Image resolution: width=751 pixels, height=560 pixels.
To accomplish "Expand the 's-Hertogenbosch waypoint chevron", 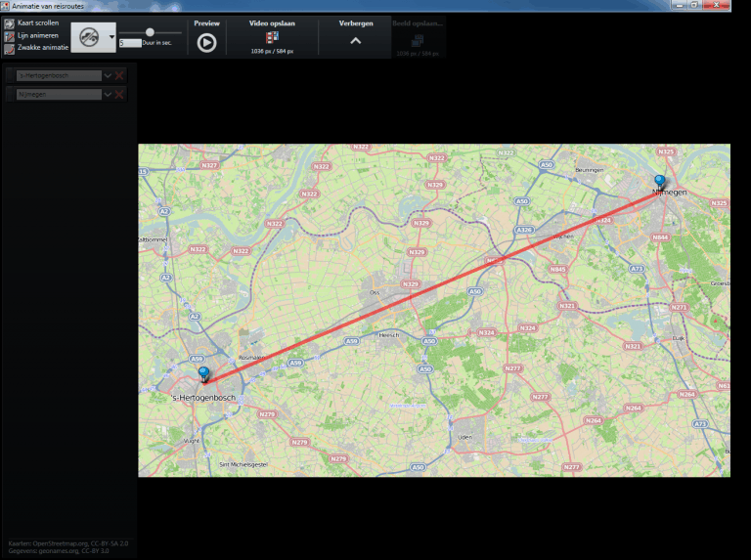I will 108,75.
